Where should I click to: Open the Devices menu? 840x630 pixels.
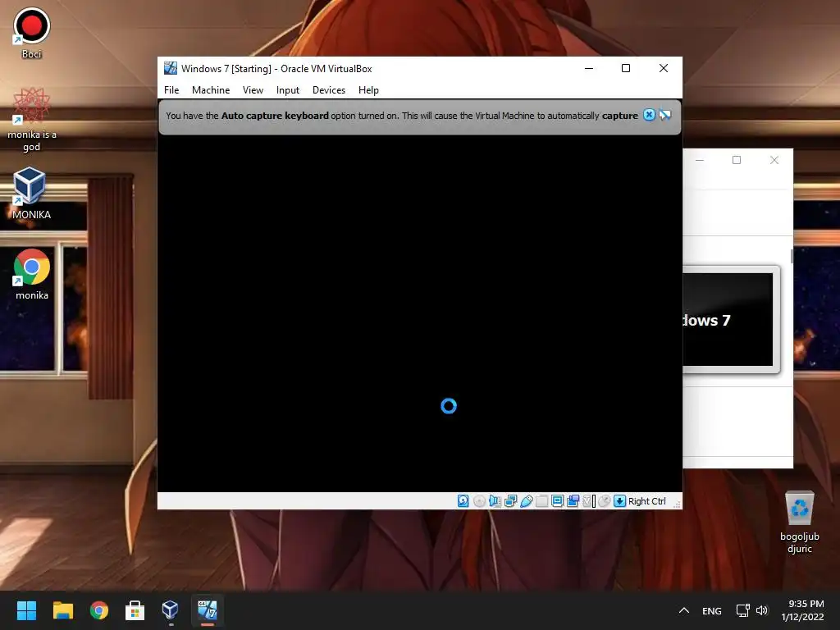(x=329, y=90)
